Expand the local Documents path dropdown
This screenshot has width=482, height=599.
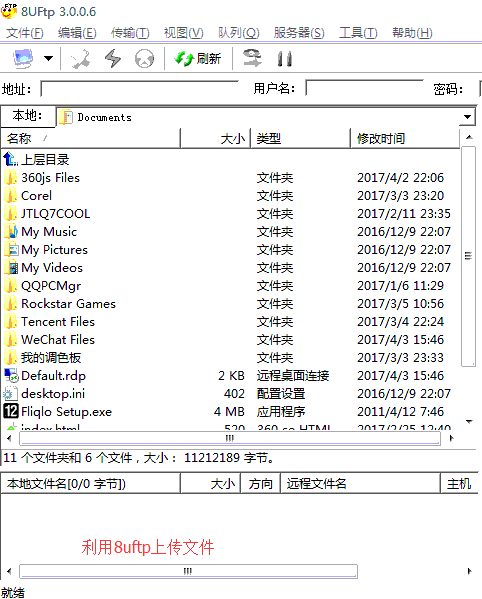click(x=467, y=117)
